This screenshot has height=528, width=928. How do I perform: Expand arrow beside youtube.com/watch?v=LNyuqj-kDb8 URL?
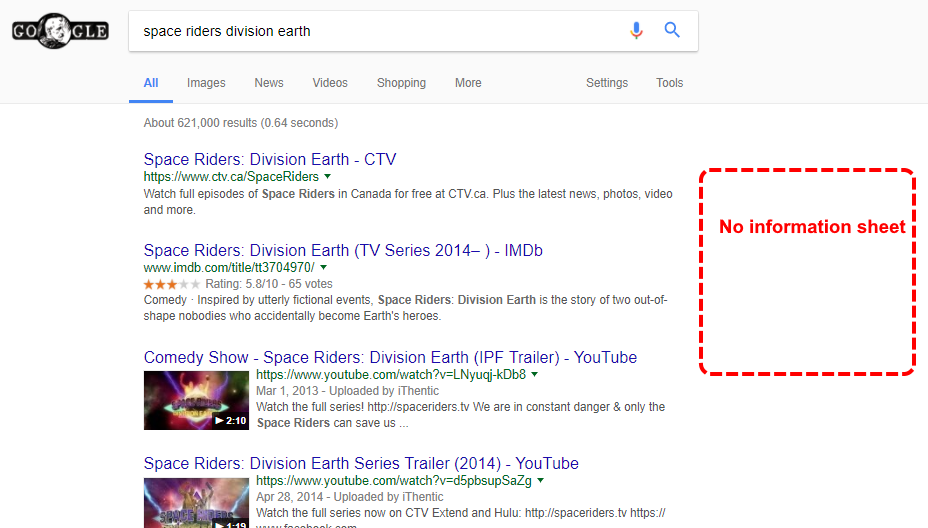pyautogui.click(x=534, y=375)
